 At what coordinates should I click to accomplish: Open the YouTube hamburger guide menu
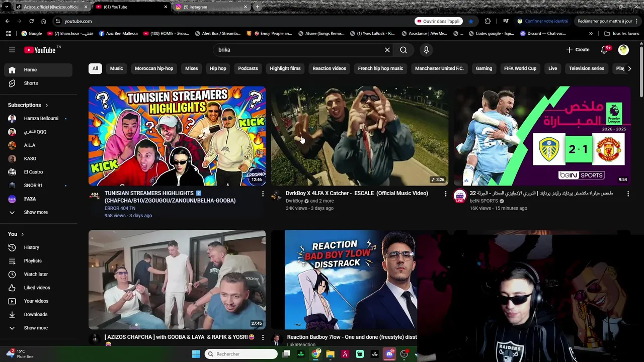(12, 50)
